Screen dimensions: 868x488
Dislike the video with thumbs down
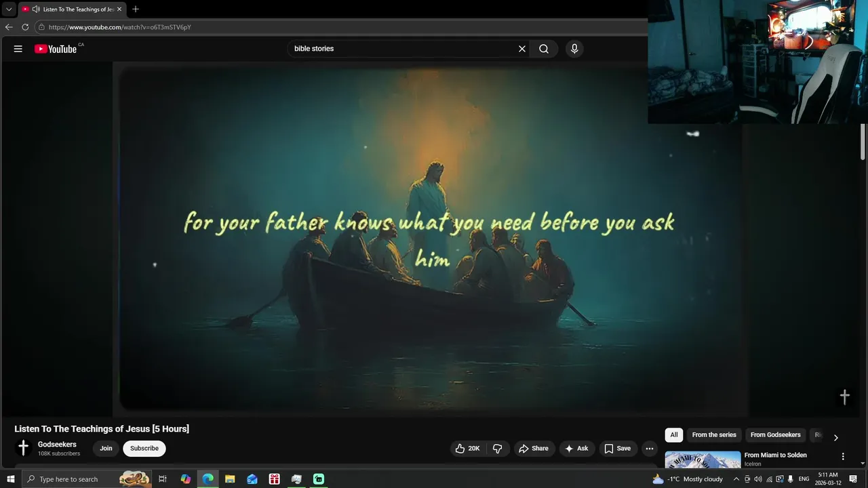[x=498, y=449]
